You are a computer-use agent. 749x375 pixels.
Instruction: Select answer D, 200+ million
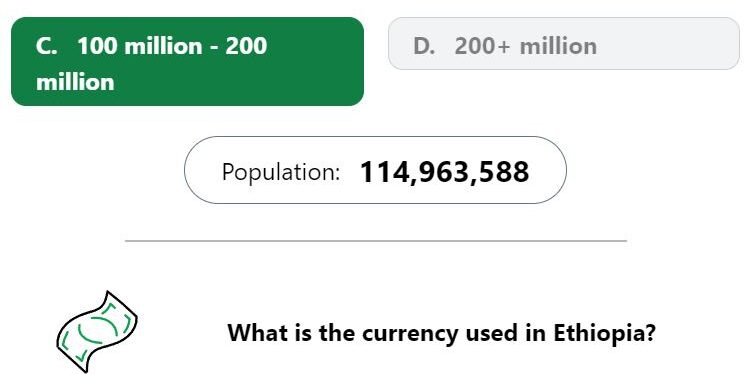564,43
